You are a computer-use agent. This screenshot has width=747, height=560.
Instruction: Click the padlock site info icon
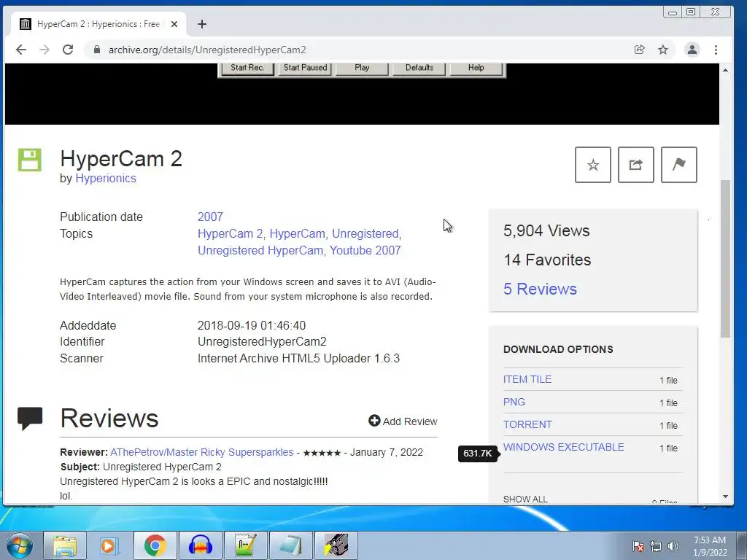point(97,50)
